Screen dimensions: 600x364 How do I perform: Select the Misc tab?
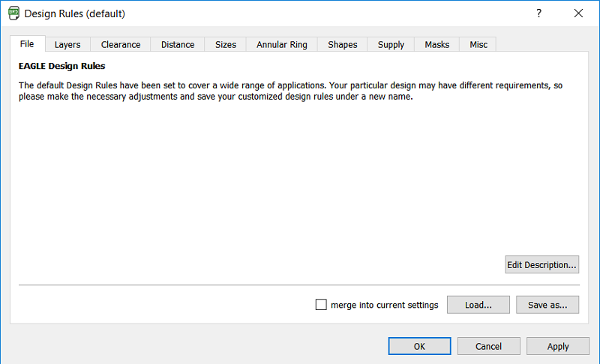pyautogui.click(x=478, y=45)
